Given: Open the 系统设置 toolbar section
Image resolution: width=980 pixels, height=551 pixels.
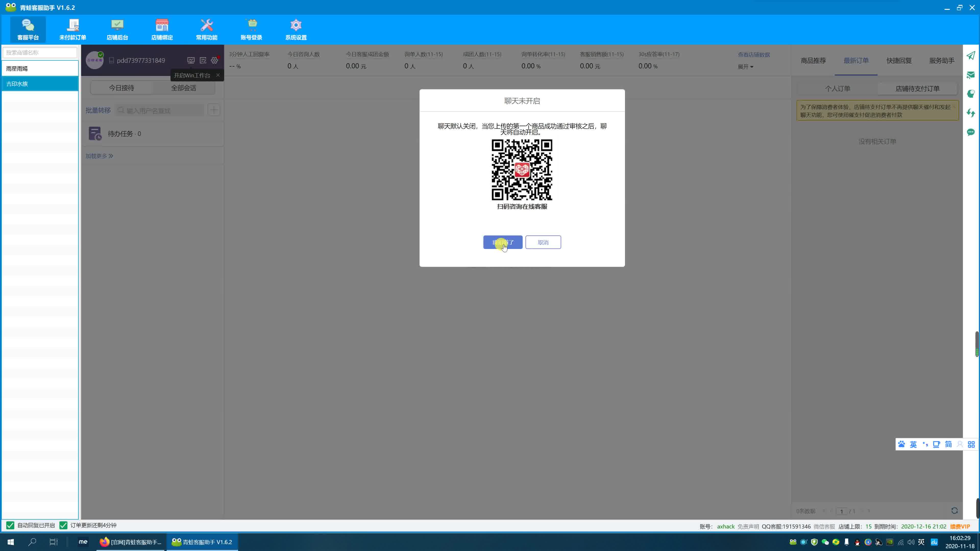Looking at the screenshot, I should tap(296, 29).
